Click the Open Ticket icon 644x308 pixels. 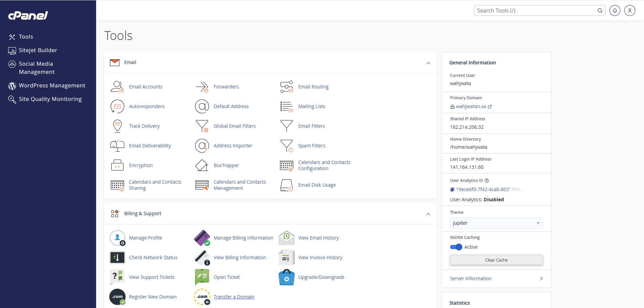click(202, 277)
